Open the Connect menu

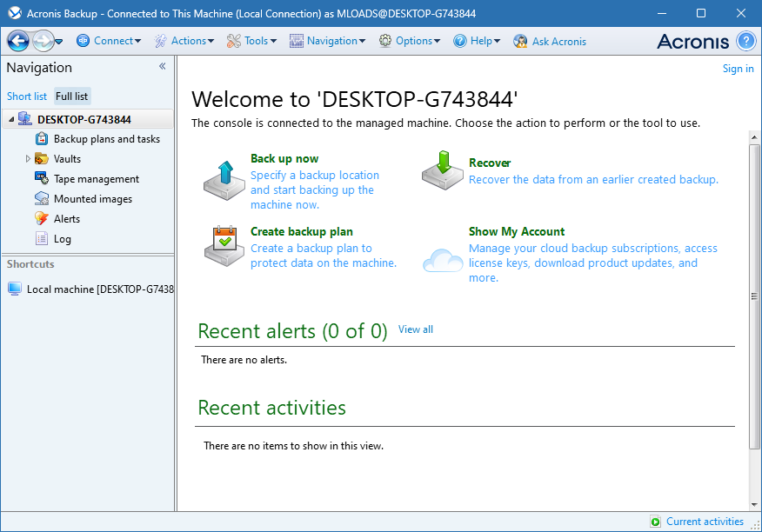click(x=117, y=41)
